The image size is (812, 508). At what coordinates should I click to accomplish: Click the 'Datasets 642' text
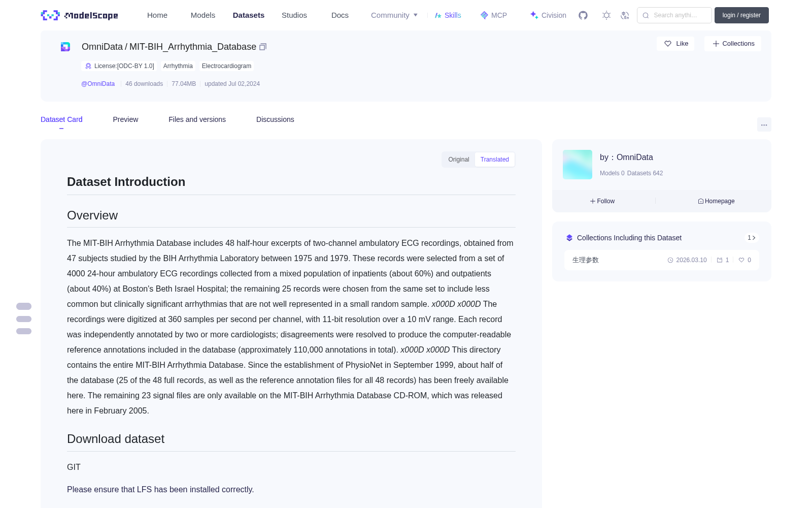click(x=645, y=173)
